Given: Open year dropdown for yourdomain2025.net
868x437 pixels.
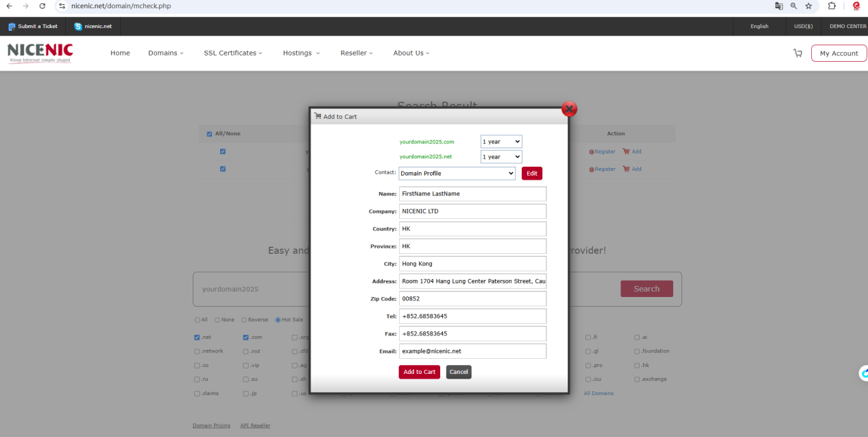Looking at the screenshot, I should coord(501,157).
